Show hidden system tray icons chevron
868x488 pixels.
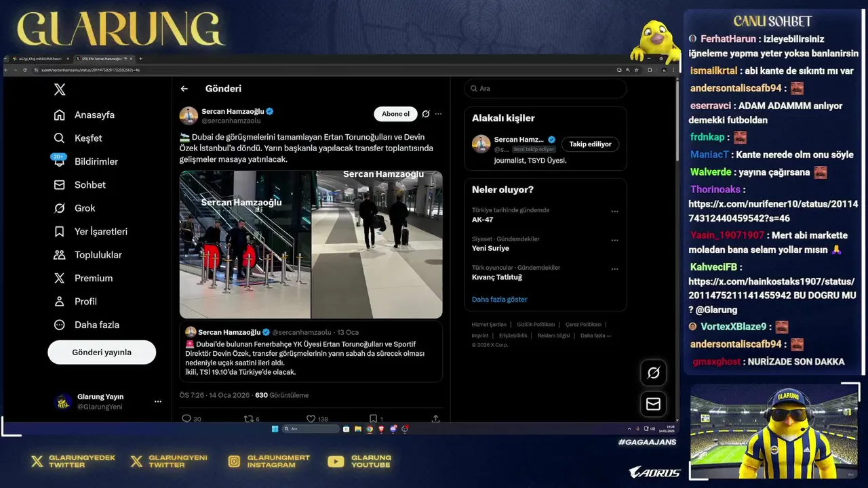629,429
